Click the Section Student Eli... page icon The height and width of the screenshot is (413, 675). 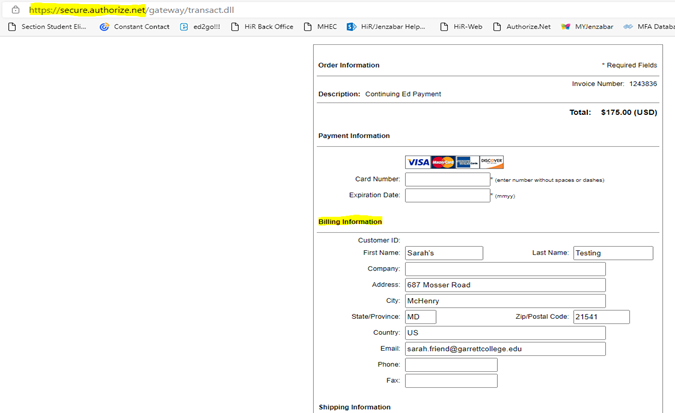coord(12,27)
